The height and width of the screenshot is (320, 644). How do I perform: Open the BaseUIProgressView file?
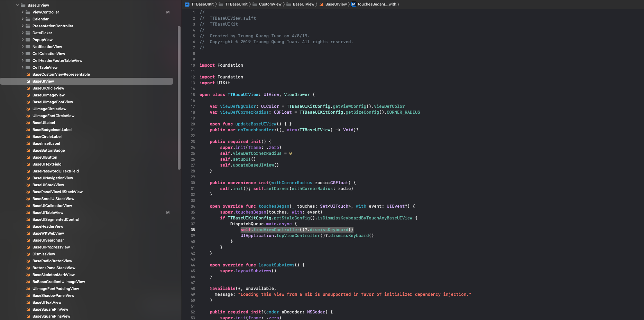coord(51,247)
